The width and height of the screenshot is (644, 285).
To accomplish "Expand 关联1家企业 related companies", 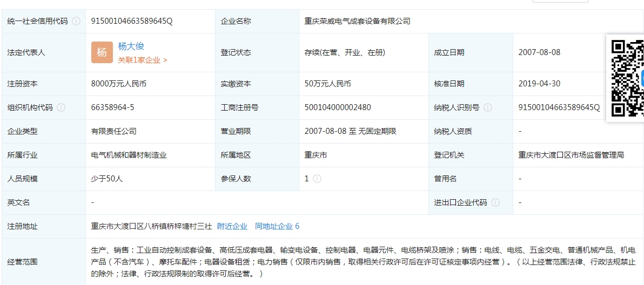I will point(143,60).
